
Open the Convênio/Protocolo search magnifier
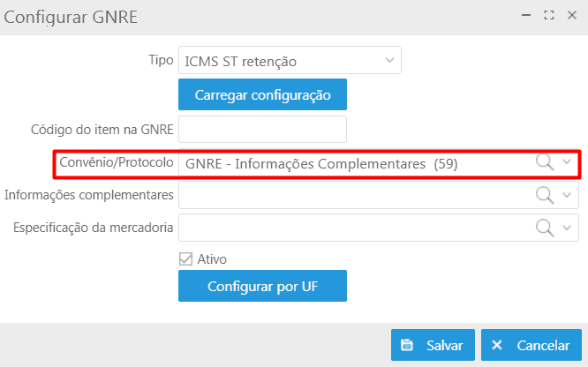click(x=545, y=162)
